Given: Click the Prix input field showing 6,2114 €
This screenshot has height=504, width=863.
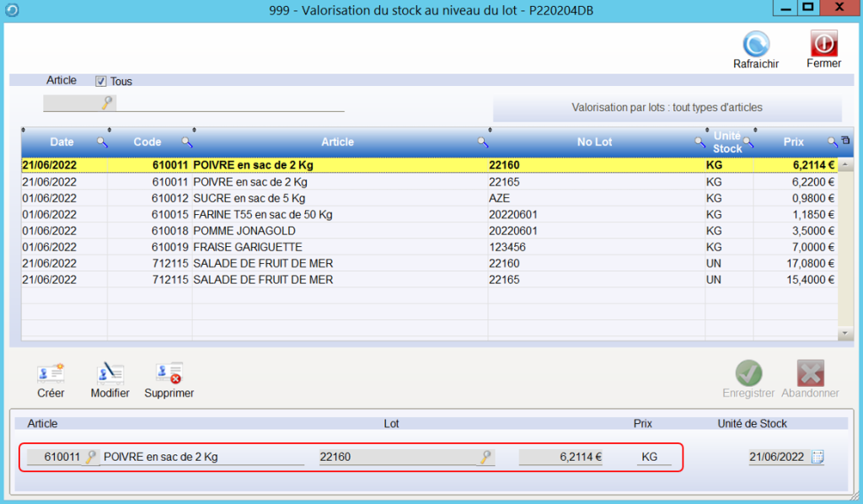Looking at the screenshot, I should point(560,458).
